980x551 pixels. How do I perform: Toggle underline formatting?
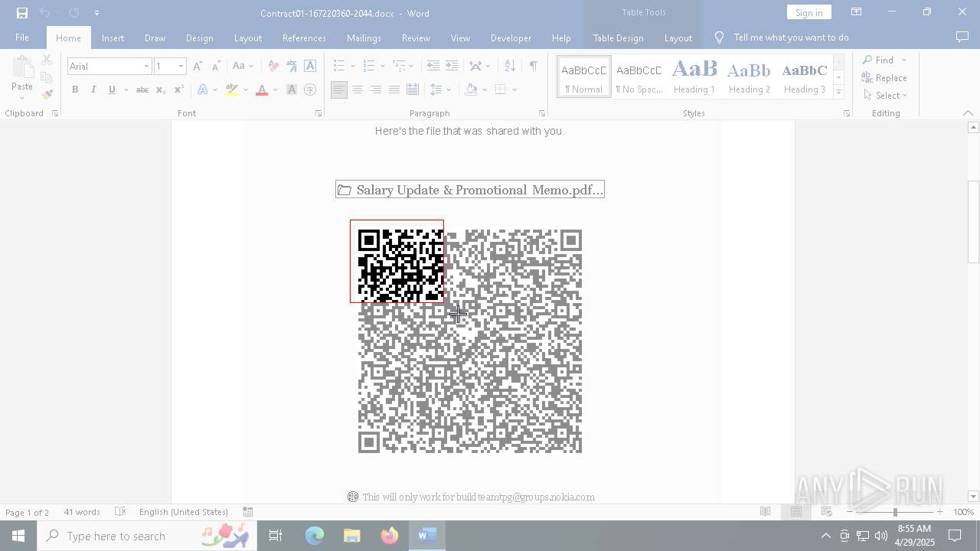tap(112, 90)
